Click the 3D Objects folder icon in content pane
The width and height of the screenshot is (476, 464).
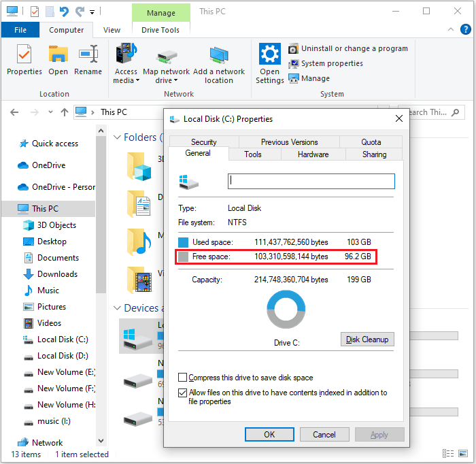(x=139, y=167)
